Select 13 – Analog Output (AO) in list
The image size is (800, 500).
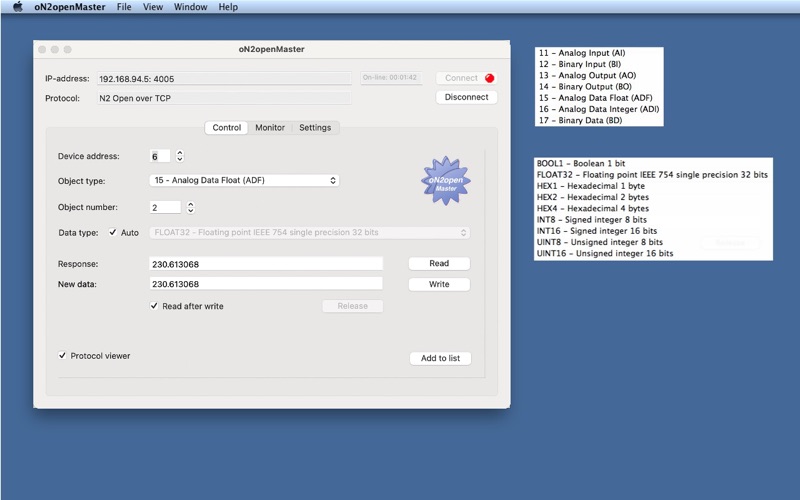587,75
